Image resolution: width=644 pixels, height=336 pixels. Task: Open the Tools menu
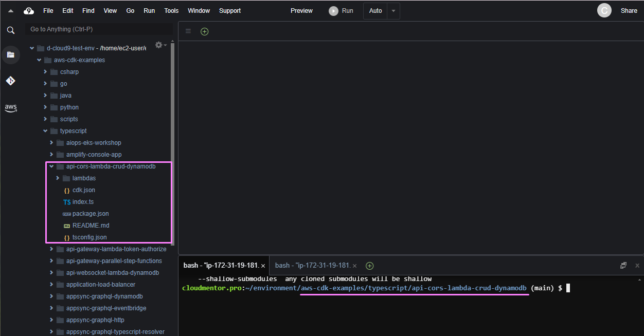(x=171, y=11)
